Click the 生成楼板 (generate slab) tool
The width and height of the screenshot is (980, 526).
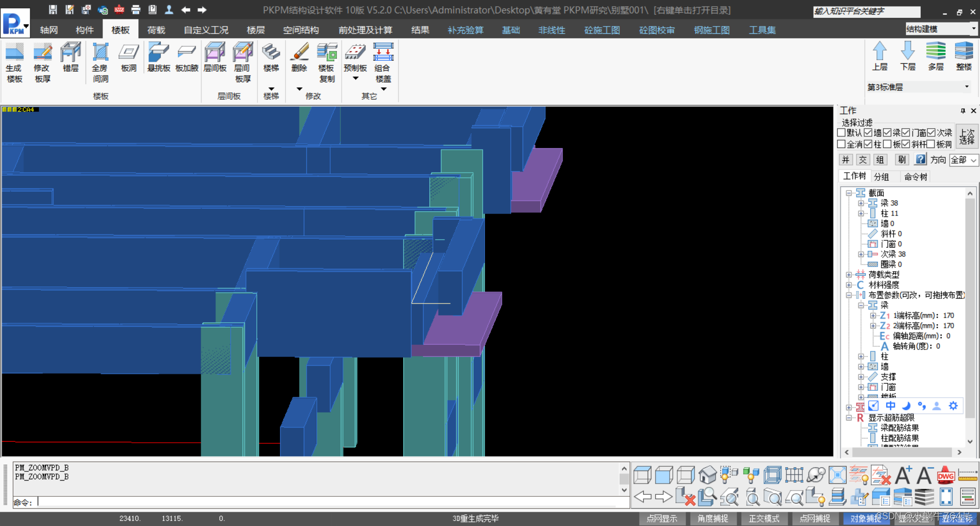[x=14, y=63]
